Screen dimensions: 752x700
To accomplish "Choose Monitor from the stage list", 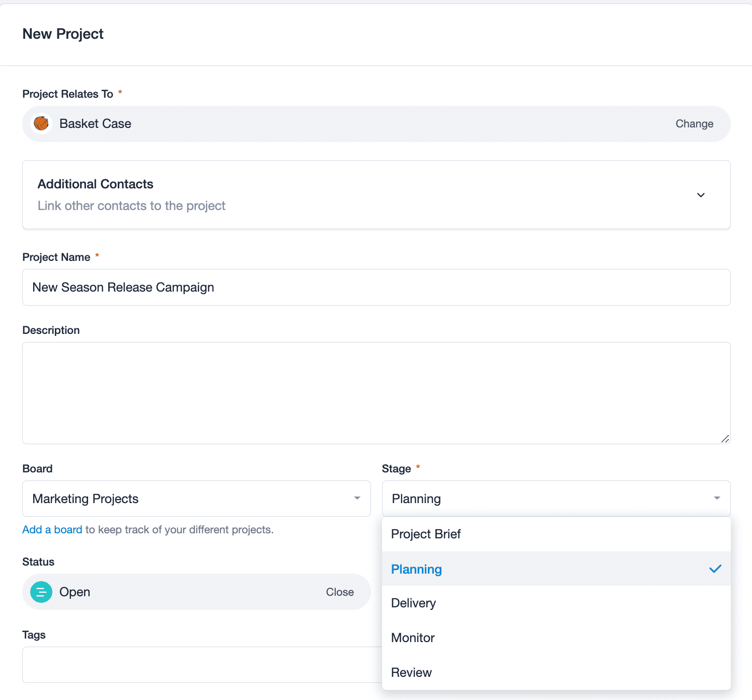I will [556, 638].
